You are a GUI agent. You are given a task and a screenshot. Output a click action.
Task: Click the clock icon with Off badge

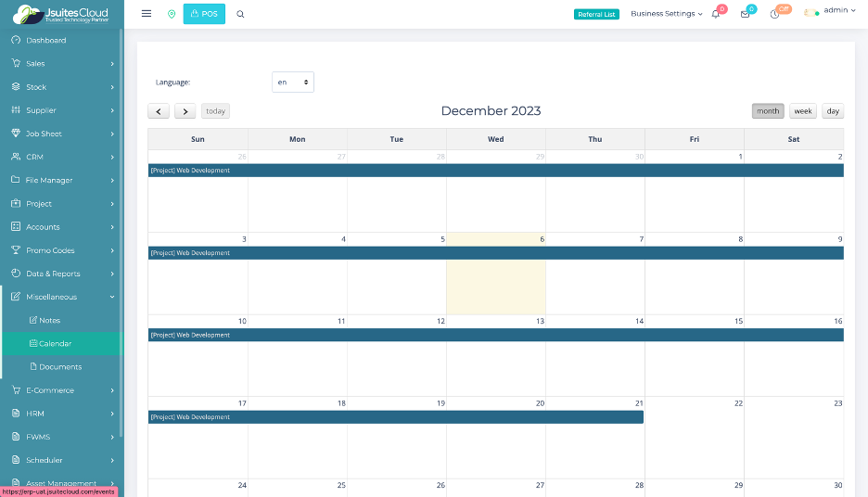(775, 14)
